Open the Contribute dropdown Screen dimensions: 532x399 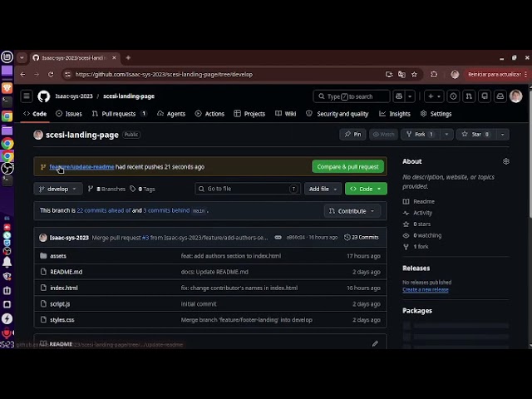[x=352, y=211]
